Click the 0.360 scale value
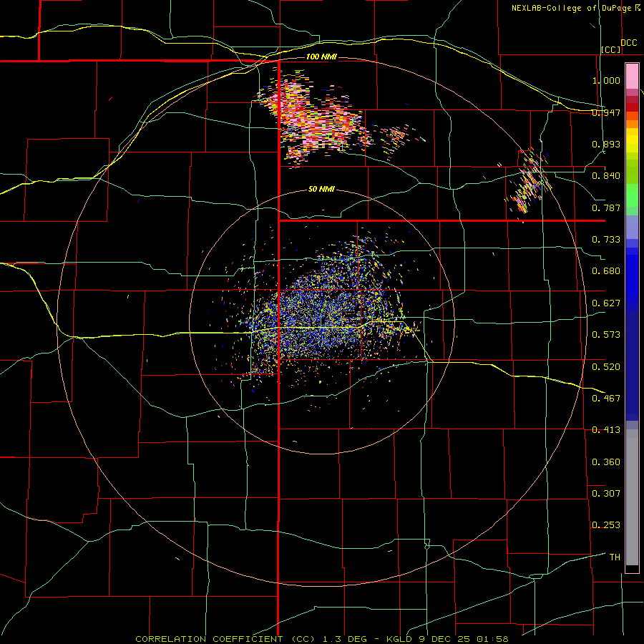The height and width of the screenshot is (644, 644). coord(606,462)
